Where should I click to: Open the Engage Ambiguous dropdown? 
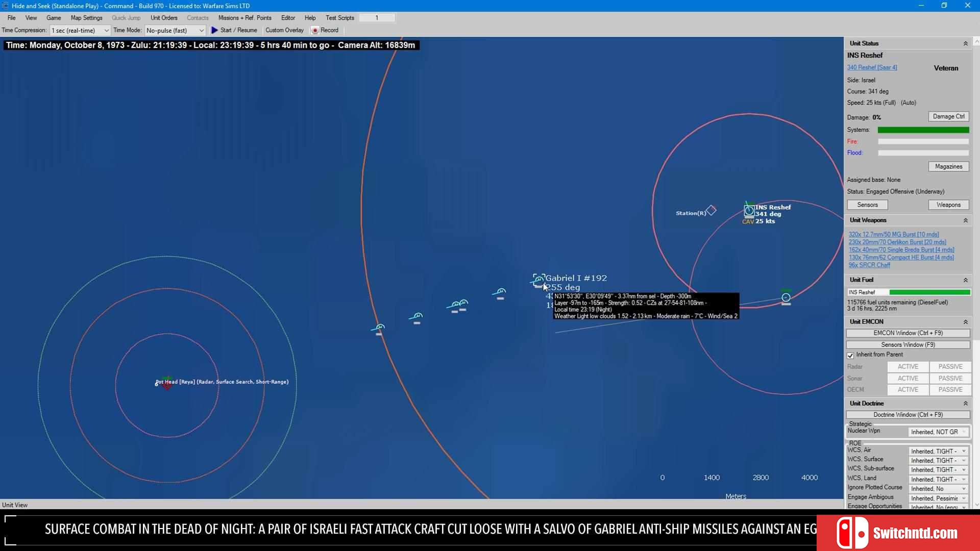tap(939, 498)
